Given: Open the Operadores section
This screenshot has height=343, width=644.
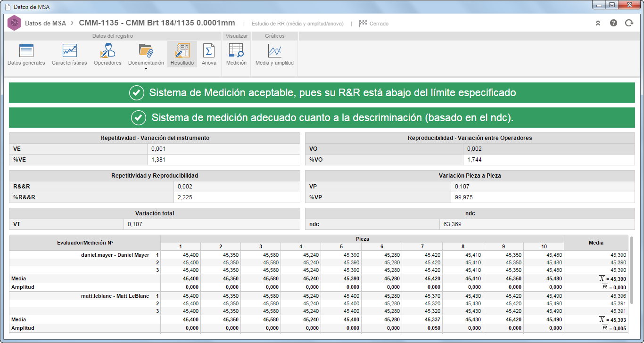Looking at the screenshot, I should click(x=107, y=55).
